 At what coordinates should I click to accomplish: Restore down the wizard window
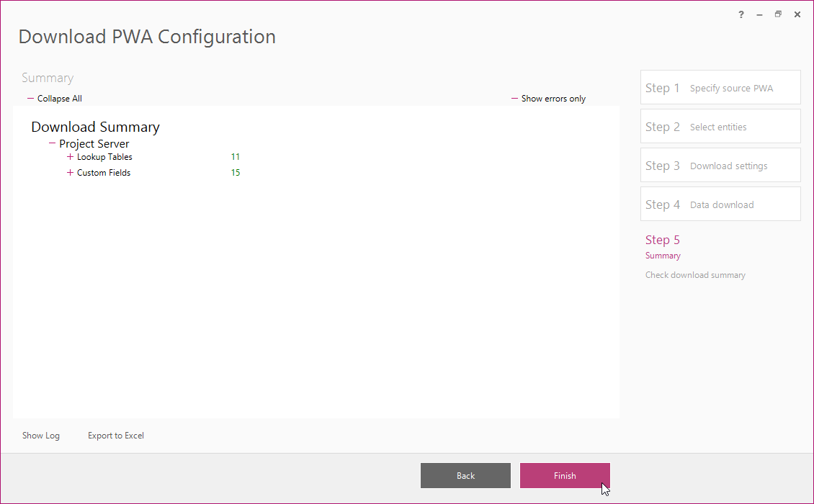click(x=778, y=14)
